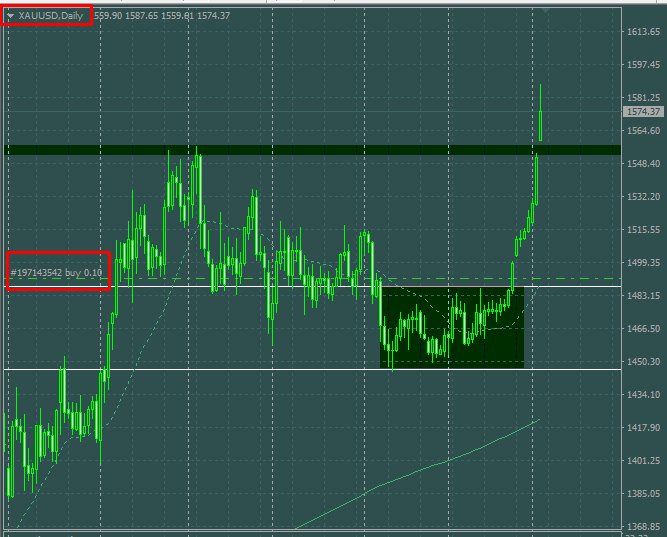Image resolution: width=667 pixels, height=537 pixels.
Task: Click the XAUUSD,Daily chart title
Action: pyautogui.click(x=51, y=16)
